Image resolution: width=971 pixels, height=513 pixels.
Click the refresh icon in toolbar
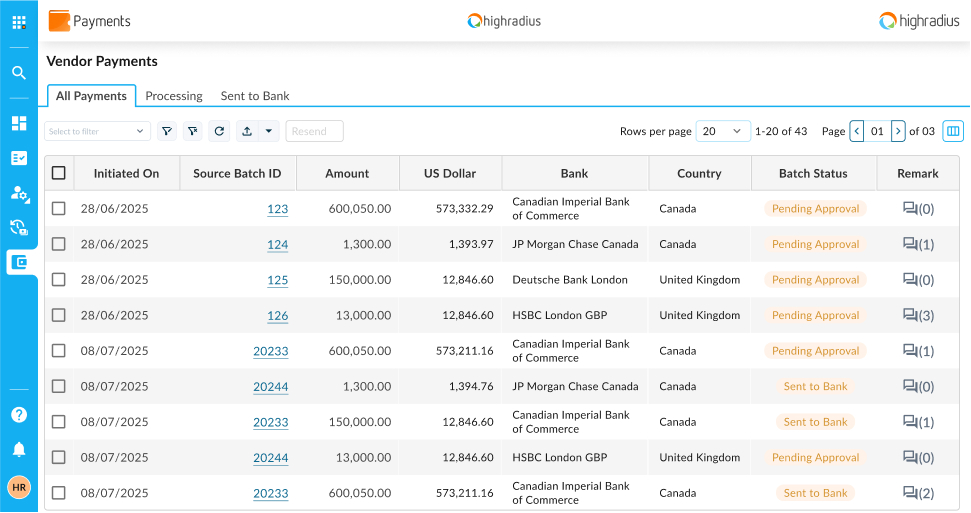[x=220, y=131]
